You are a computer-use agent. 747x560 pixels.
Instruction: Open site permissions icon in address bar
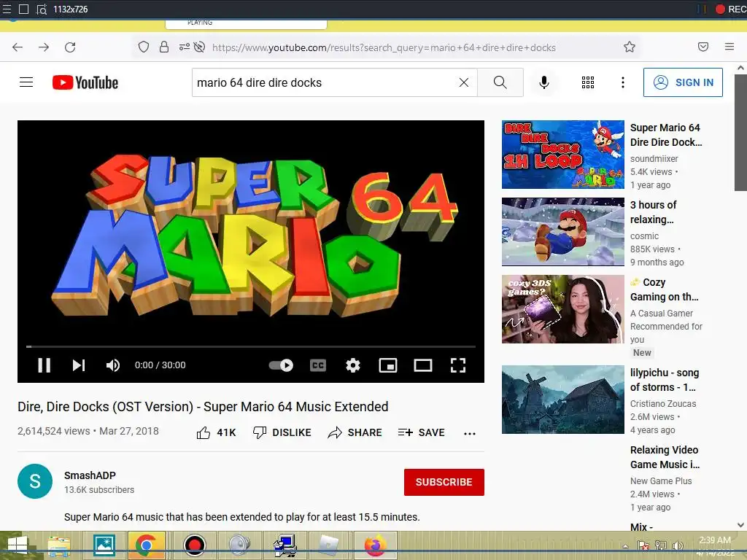point(185,47)
